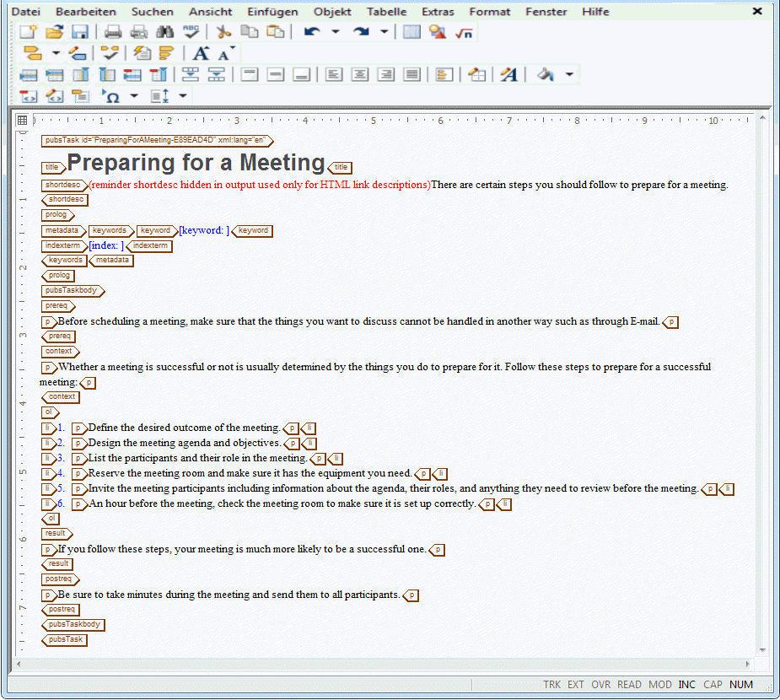The image size is (780, 700).
Task: Toggle the NUM num lock indicator
Action: (741, 685)
